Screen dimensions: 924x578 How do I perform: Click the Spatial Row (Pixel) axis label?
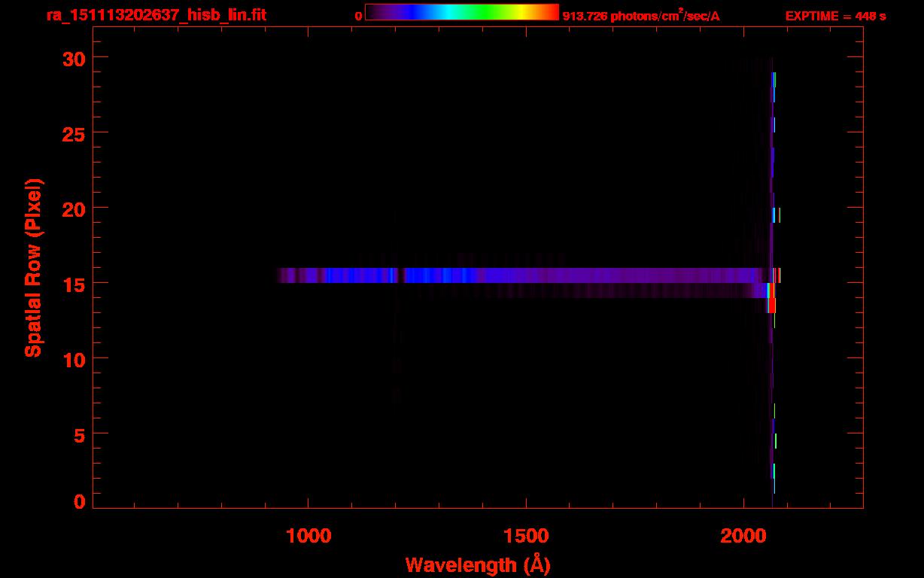point(33,268)
